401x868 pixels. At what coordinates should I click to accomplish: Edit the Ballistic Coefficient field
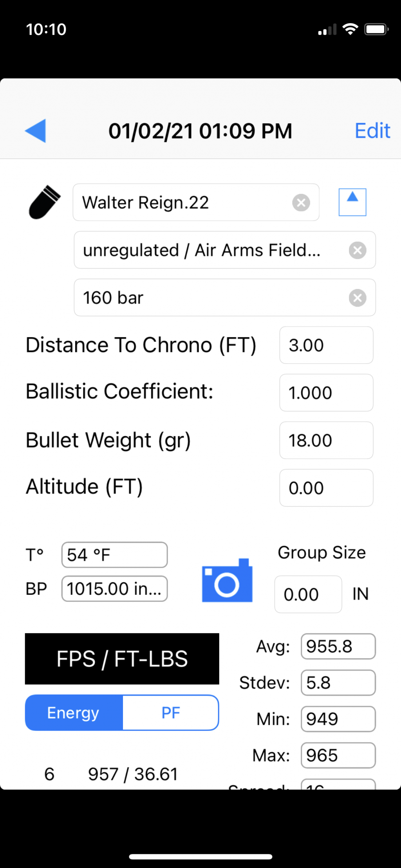pyautogui.click(x=326, y=393)
